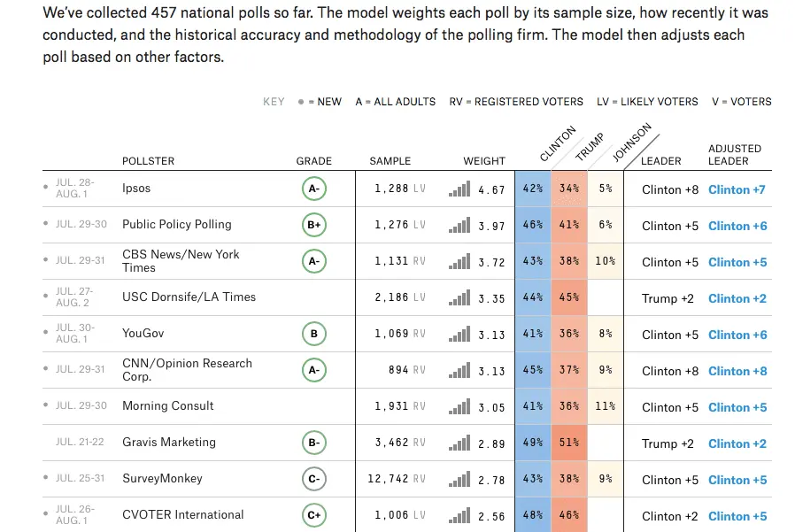
Task: Click Clinton +8 adjusted leader for CNN
Action: point(737,371)
